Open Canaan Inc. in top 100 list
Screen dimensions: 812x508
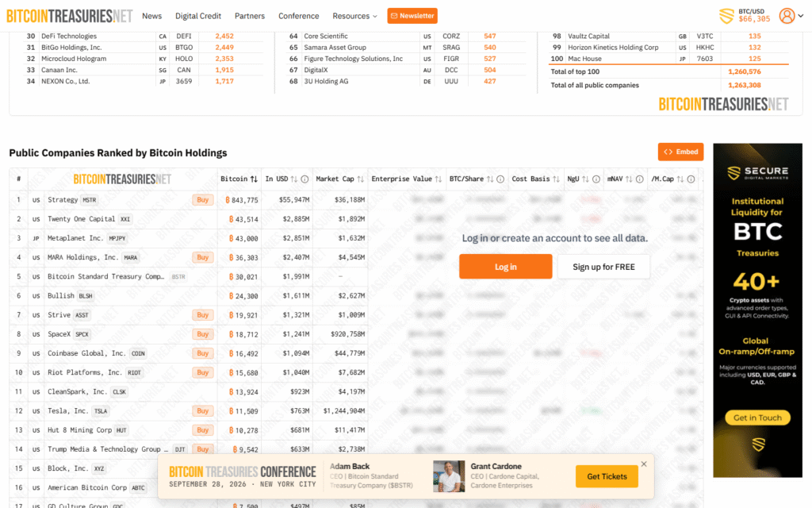(x=59, y=70)
